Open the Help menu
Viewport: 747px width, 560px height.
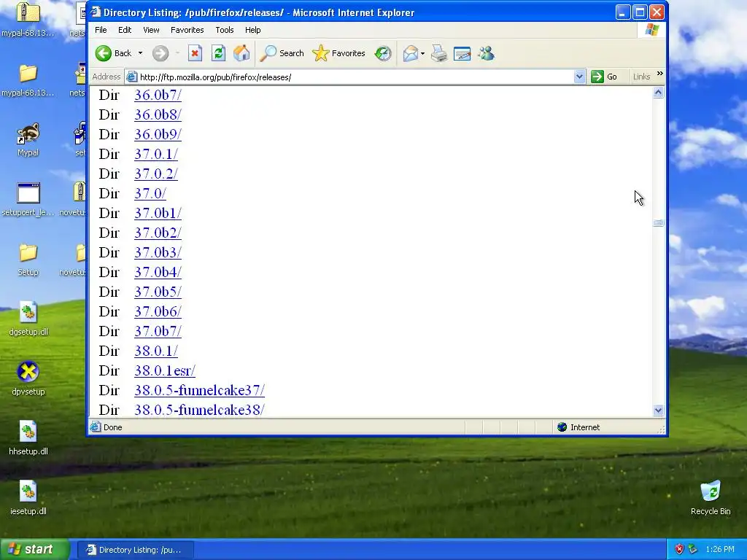(x=253, y=30)
